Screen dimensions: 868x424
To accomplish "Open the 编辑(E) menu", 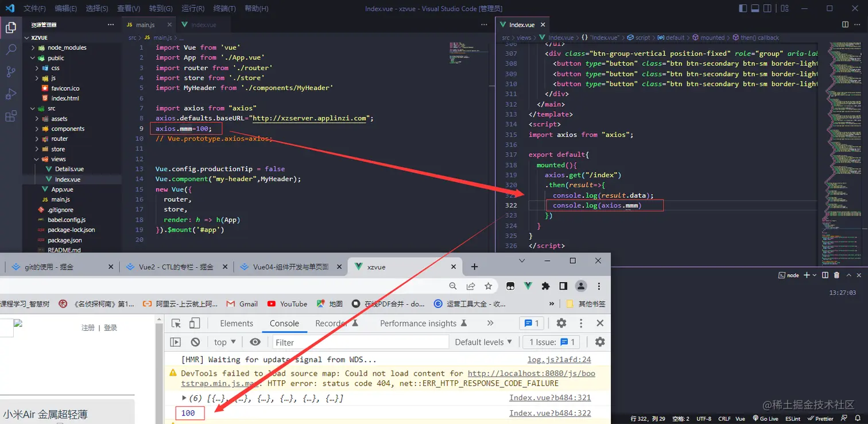I will (66, 9).
